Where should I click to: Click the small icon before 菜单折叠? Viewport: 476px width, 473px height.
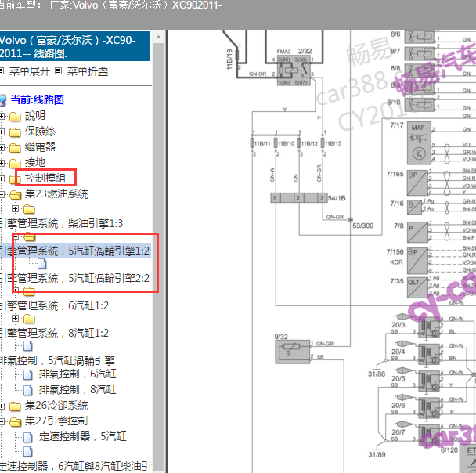click(x=58, y=71)
